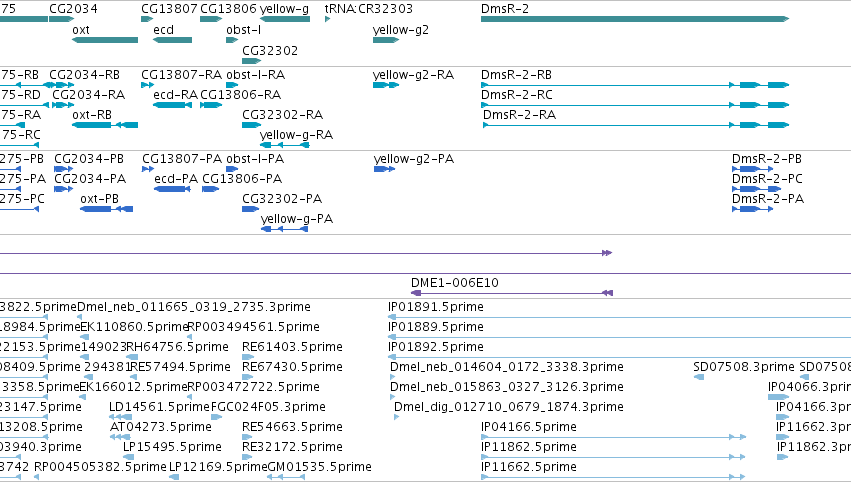Click the IP11862.5prime EST
851x482 pixels.
[613, 457]
